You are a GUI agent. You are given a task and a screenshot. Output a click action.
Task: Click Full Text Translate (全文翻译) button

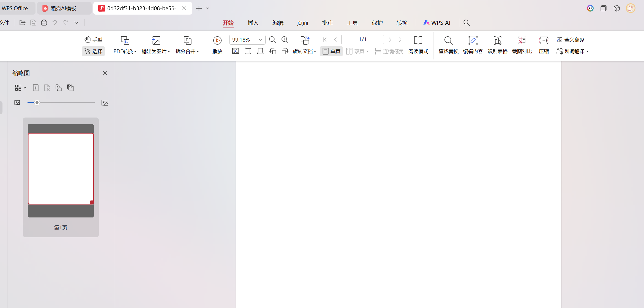(571, 40)
